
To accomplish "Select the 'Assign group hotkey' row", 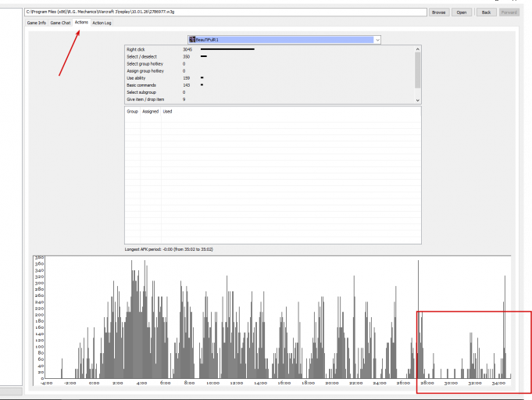I will click(x=270, y=71).
